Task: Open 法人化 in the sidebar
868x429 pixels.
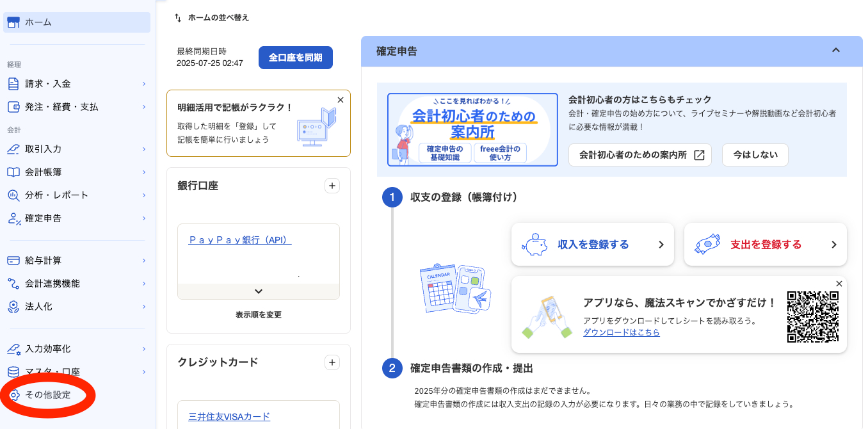Action: (x=42, y=306)
